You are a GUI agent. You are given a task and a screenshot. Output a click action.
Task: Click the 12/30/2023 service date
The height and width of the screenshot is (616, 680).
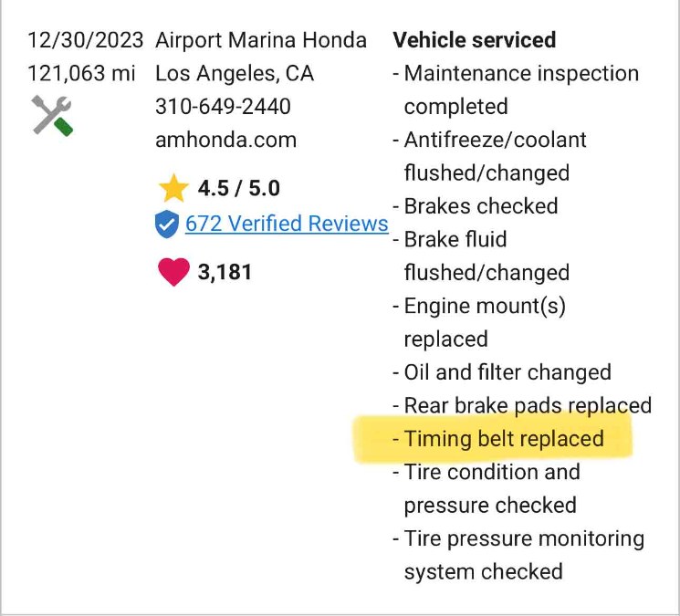86,40
